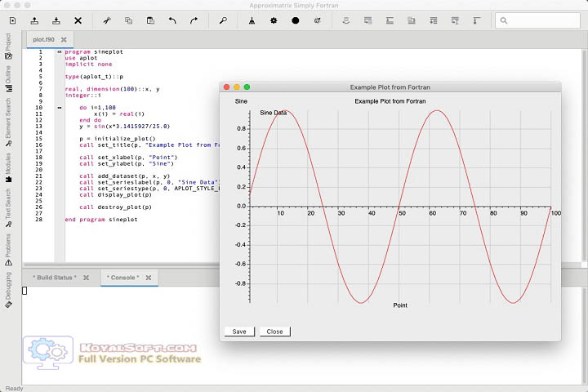The height and width of the screenshot is (392, 588).
Task: Click the 'call display_plot(p)' line
Action: tap(115, 194)
